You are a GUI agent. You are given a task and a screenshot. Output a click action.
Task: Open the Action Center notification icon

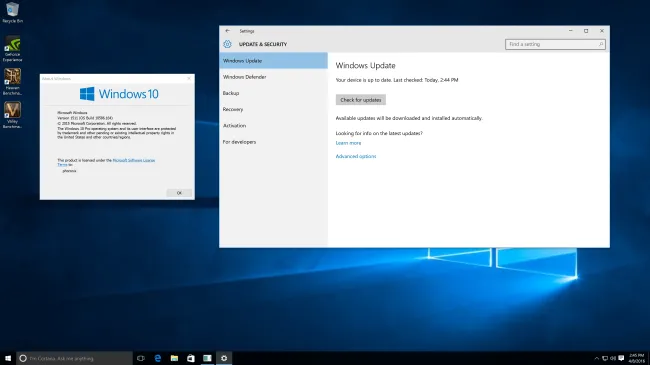621,358
